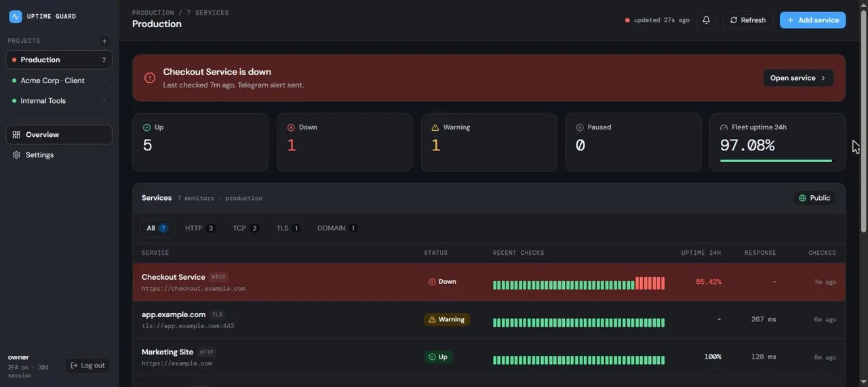
Task: Click the https://checkout.example.com URL
Action: [x=193, y=289]
